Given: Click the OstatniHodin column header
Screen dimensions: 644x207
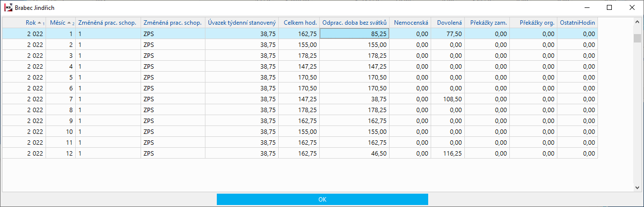Looking at the screenshot, I should coord(577,23).
